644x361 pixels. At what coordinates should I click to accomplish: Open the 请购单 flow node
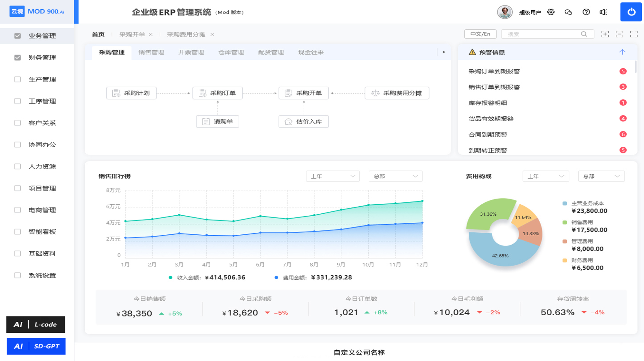pos(218,122)
